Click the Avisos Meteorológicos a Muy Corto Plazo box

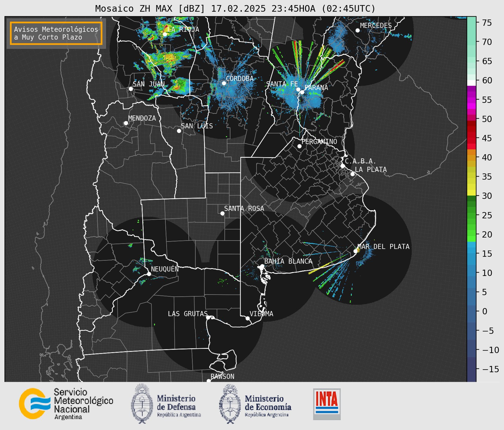click(56, 33)
